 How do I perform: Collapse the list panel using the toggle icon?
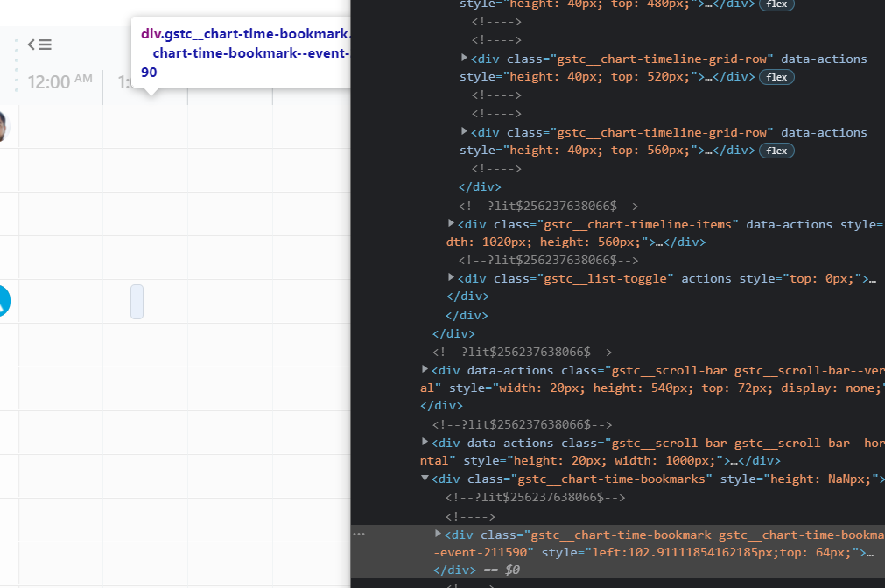click(x=39, y=44)
